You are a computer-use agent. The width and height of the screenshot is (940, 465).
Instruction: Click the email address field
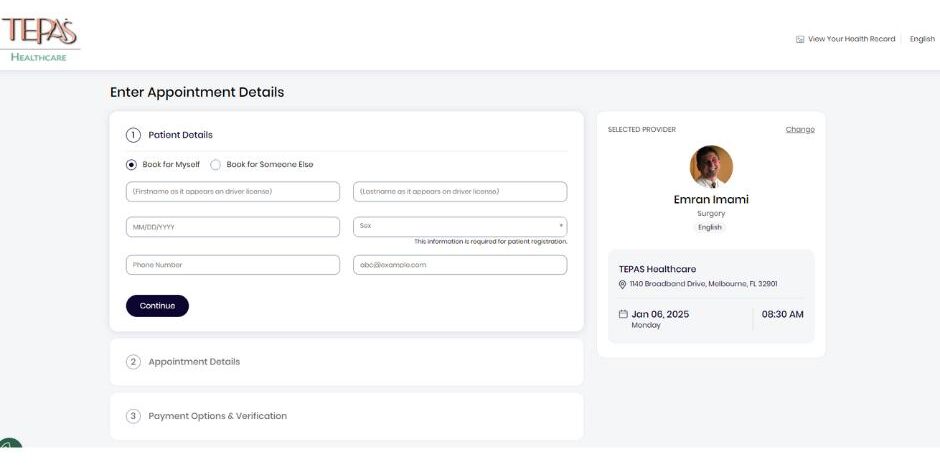460,265
